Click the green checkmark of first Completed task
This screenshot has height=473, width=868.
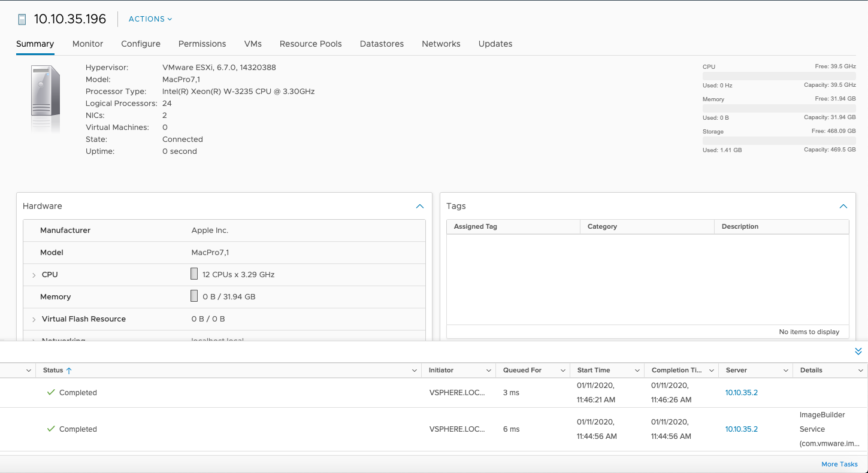[x=51, y=392]
